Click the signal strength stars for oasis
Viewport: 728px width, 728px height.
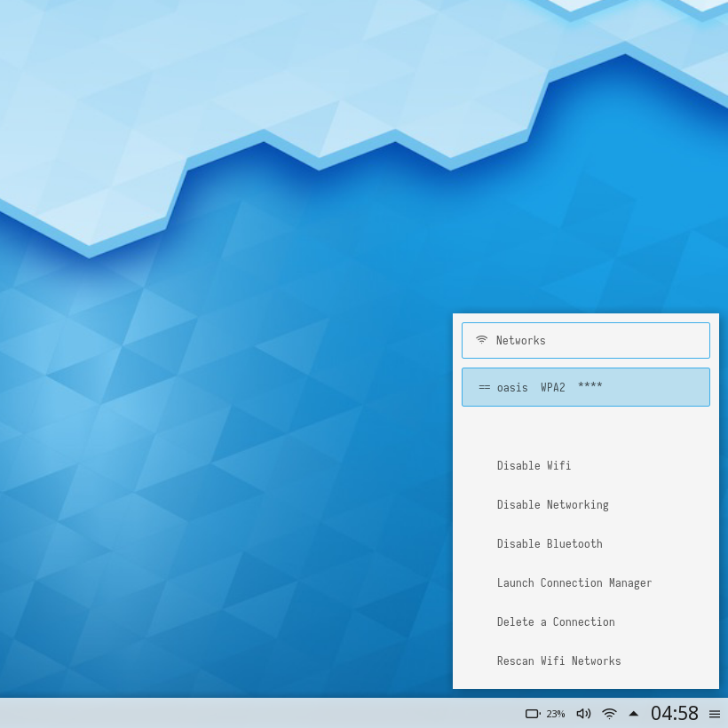click(x=590, y=387)
